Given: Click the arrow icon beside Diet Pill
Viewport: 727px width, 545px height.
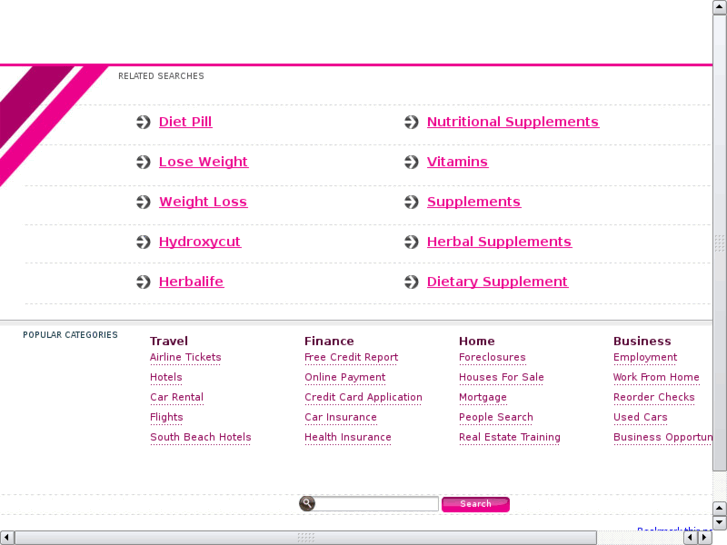Looking at the screenshot, I should coord(143,122).
